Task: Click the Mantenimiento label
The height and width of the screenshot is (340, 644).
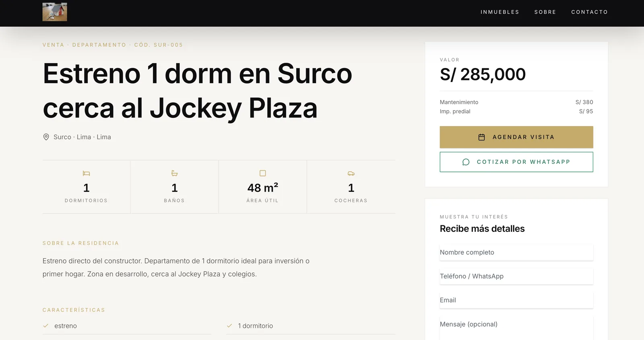Action: [459, 102]
